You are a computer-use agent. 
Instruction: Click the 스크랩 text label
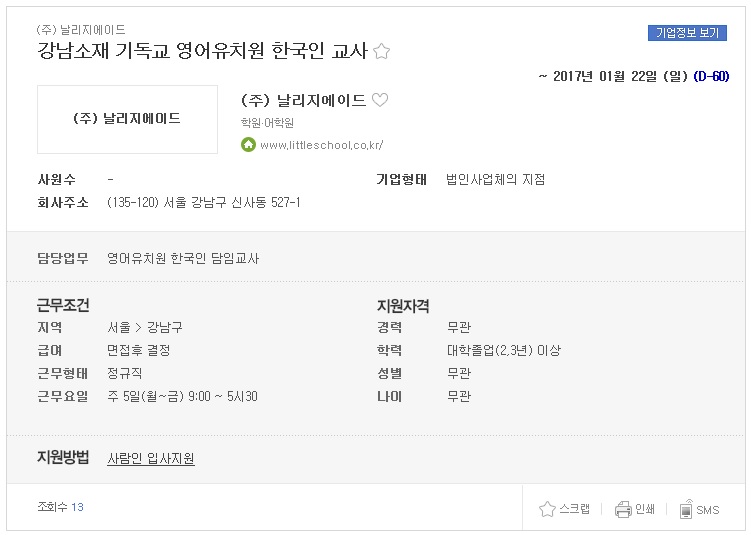[x=574, y=509]
